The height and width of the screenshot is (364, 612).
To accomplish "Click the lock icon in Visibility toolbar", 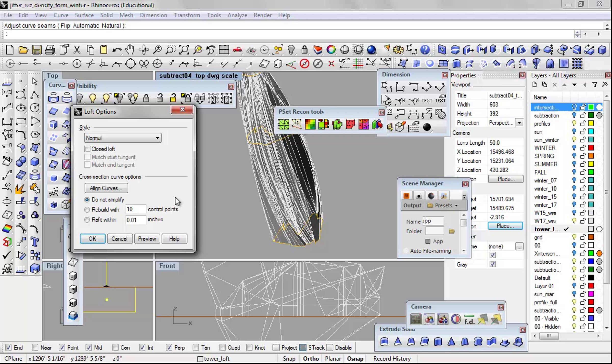I will tap(146, 98).
